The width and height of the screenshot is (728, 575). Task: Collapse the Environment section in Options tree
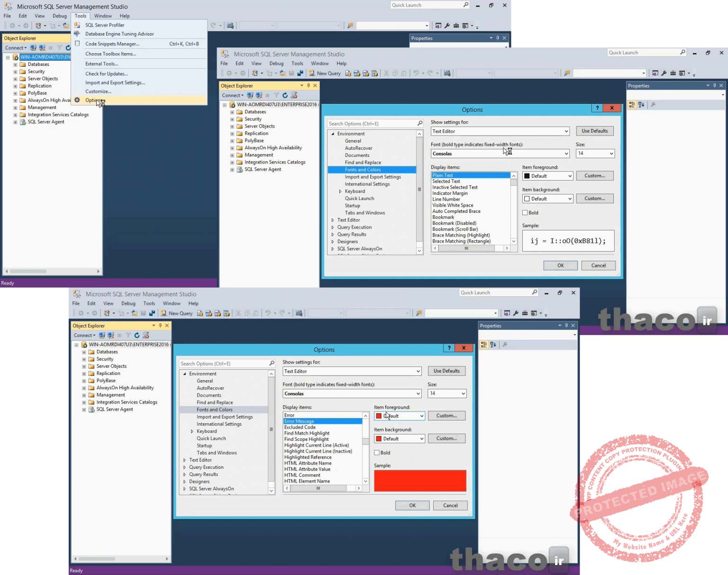point(333,134)
